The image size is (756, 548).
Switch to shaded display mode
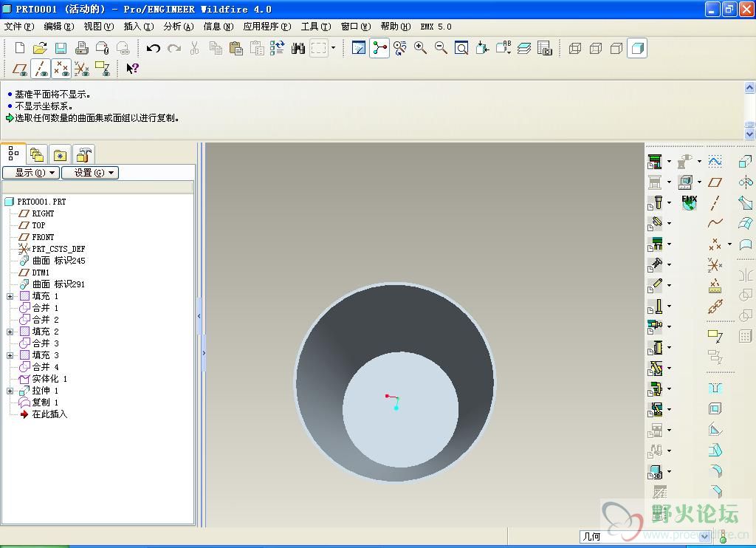tap(637, 48)
